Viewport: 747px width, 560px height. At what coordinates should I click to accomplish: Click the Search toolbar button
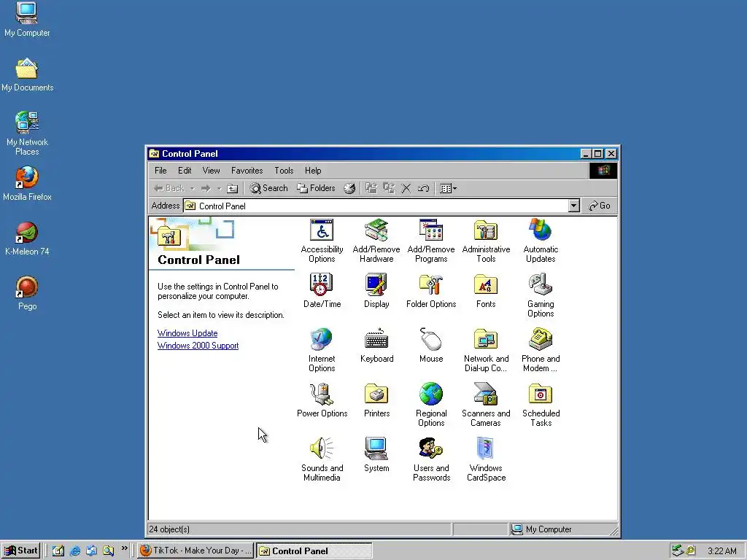tap(269, 189)
